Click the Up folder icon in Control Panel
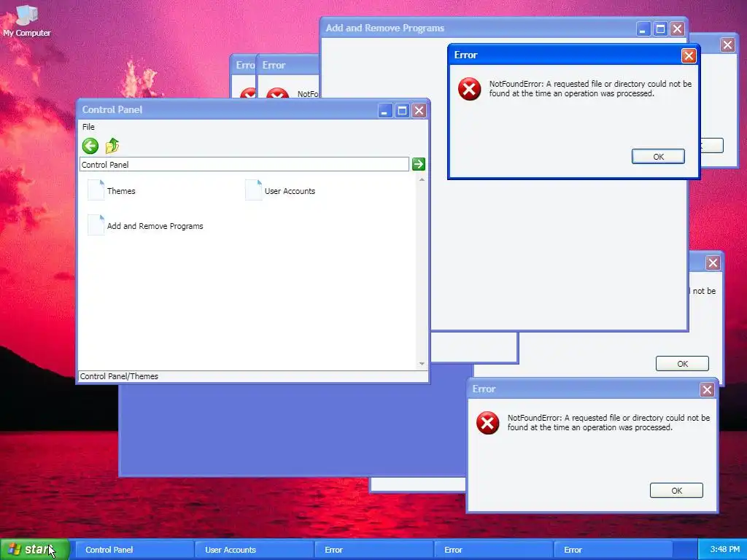This screenshot has height=560, width=747. point(112,146)
